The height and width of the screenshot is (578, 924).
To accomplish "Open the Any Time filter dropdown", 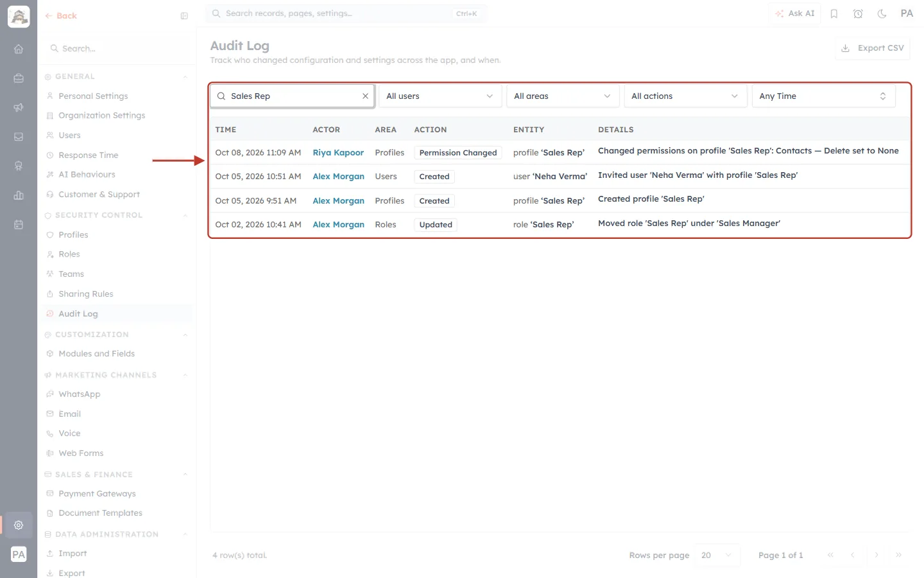I will point(823,96).
